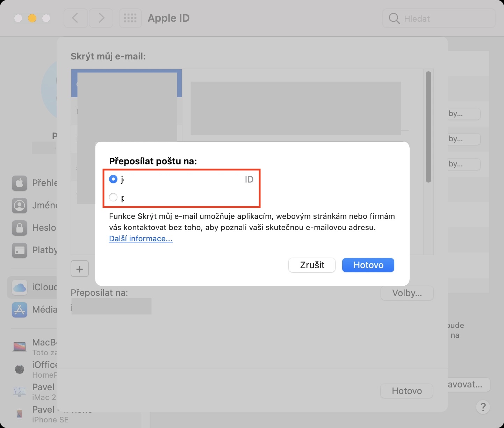Click the Volby button
The height and width of the screenshot is (428, 504).
tap(407, 293)
